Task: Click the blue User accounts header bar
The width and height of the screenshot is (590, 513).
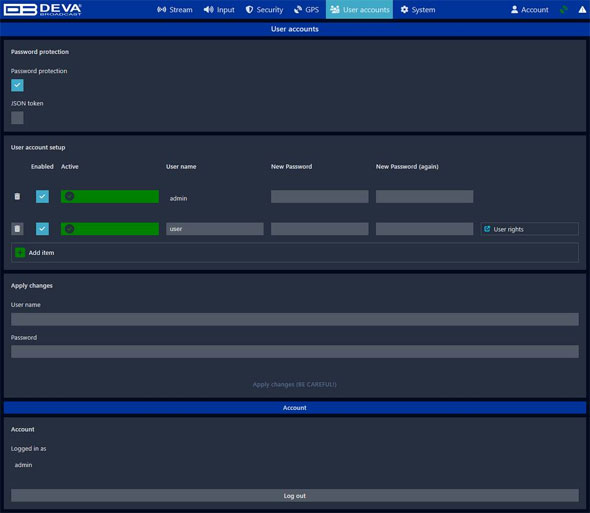Action: pyautogui.click(x=295, y=29)
